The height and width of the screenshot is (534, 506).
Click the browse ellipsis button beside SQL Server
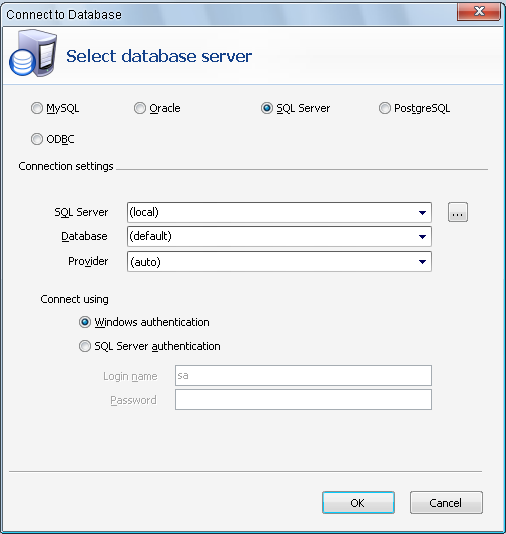tap(458, 212)
